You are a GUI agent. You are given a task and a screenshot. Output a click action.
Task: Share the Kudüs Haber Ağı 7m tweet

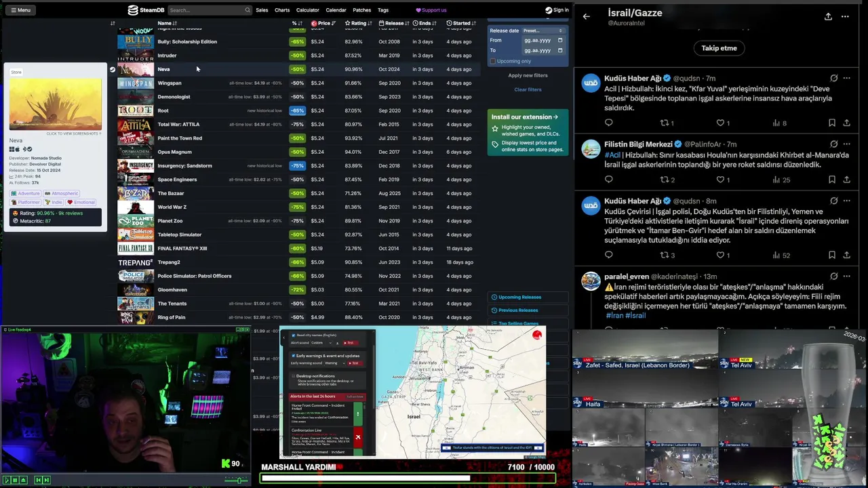pos(846,123)
